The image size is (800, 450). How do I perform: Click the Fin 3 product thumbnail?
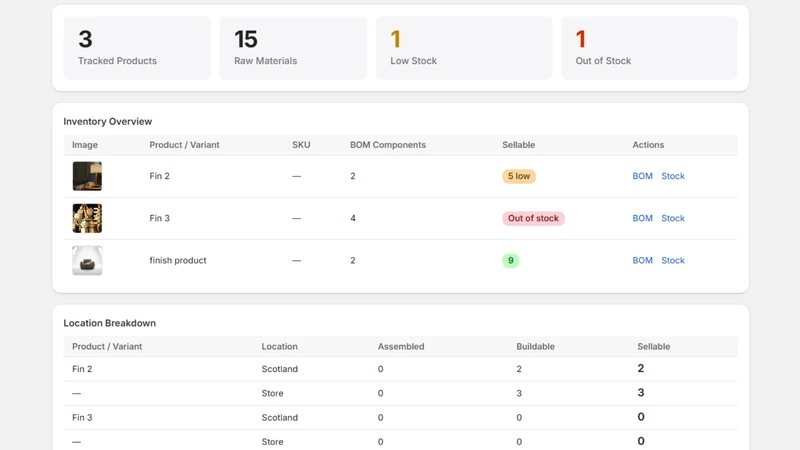(x=87, y=218)
